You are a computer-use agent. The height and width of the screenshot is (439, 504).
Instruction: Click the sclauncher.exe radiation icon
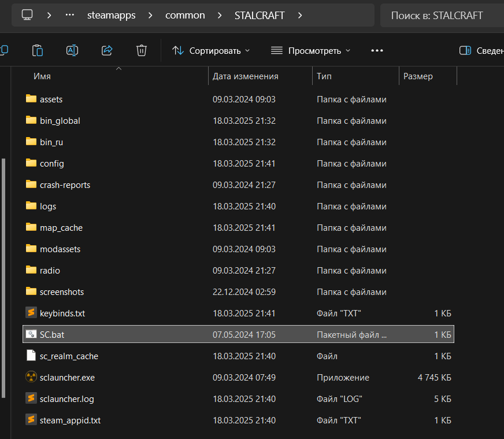31,377
